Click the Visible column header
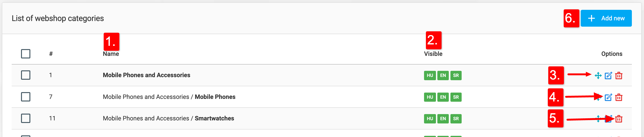The image size is (644, 137). point(434,54)
